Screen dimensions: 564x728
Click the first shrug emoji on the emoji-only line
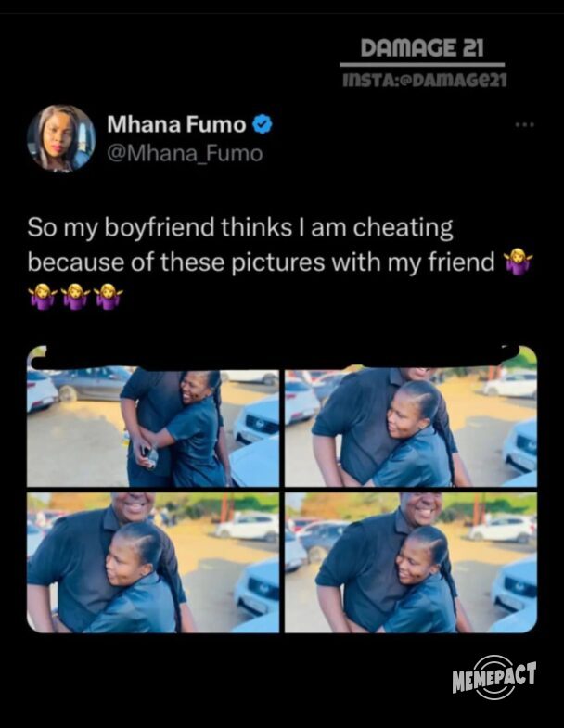click(x=43, y=296)
